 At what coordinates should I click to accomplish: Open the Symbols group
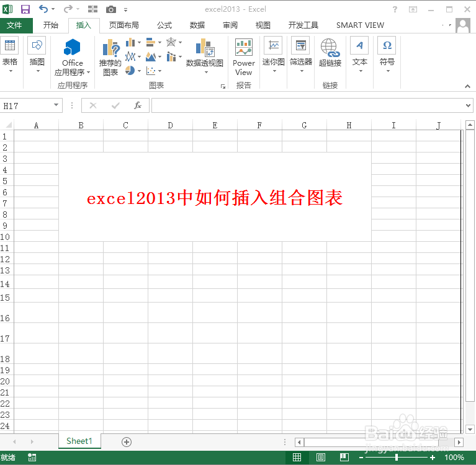387,55
